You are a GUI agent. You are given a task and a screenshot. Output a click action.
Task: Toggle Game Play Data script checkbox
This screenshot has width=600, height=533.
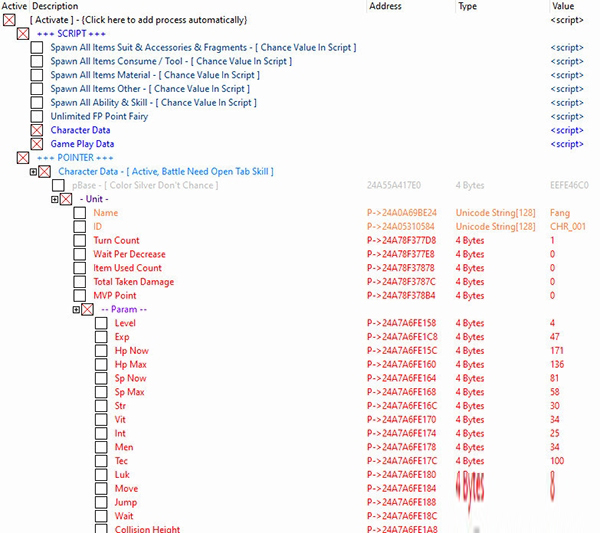coord(37,144)
